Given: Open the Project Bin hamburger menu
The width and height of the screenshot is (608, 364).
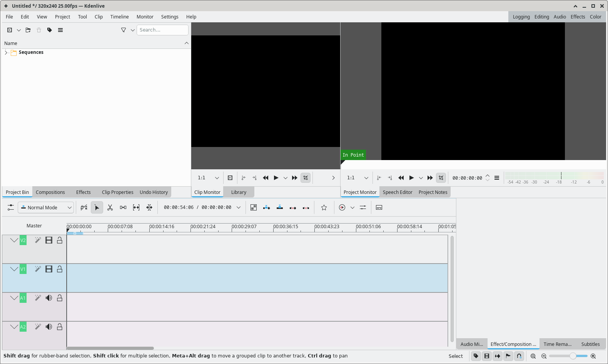Looking at the screenshot, I should click(60, 30).
